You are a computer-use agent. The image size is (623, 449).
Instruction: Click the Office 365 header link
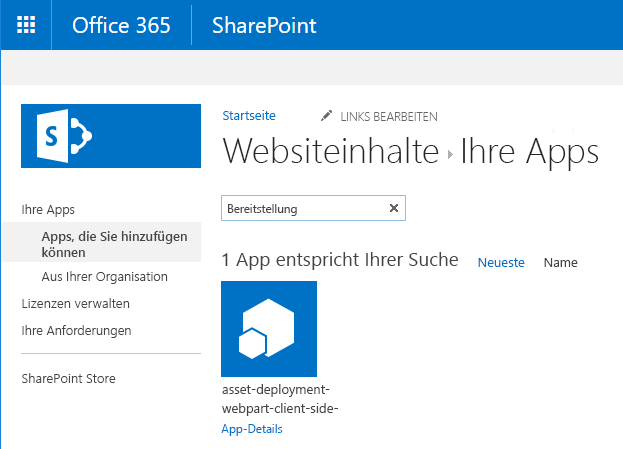point(121,25)
